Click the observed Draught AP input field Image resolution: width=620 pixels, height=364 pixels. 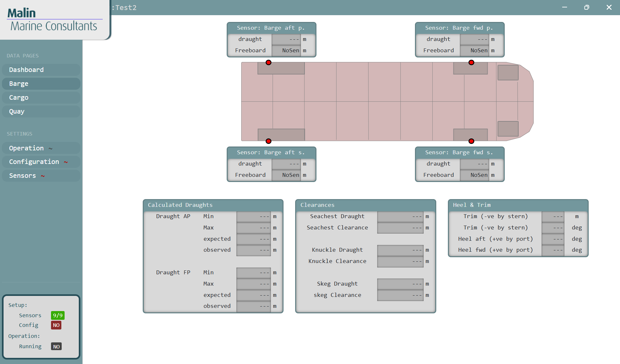pyautogui.click(x=253, y=250)
